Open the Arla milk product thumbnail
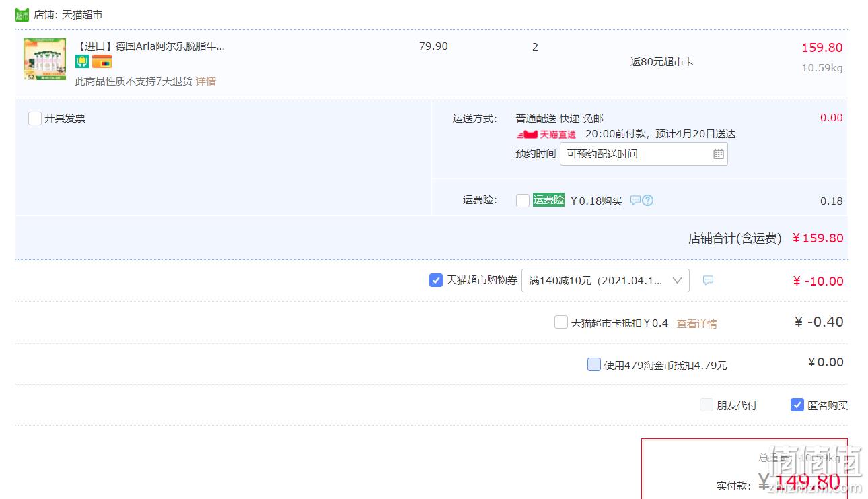This screenshot has width=868, height=499. 44,59
